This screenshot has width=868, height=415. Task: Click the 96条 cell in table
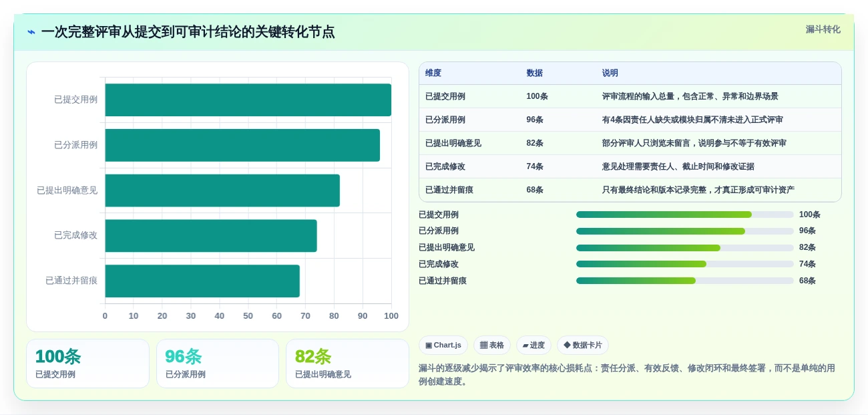[535, 120]
